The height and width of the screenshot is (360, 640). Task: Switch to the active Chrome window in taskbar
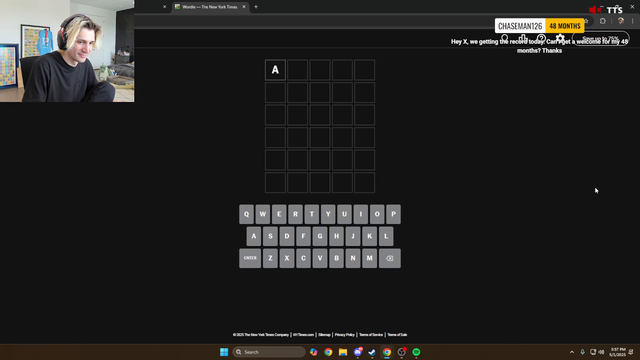(x=387, y=352)
